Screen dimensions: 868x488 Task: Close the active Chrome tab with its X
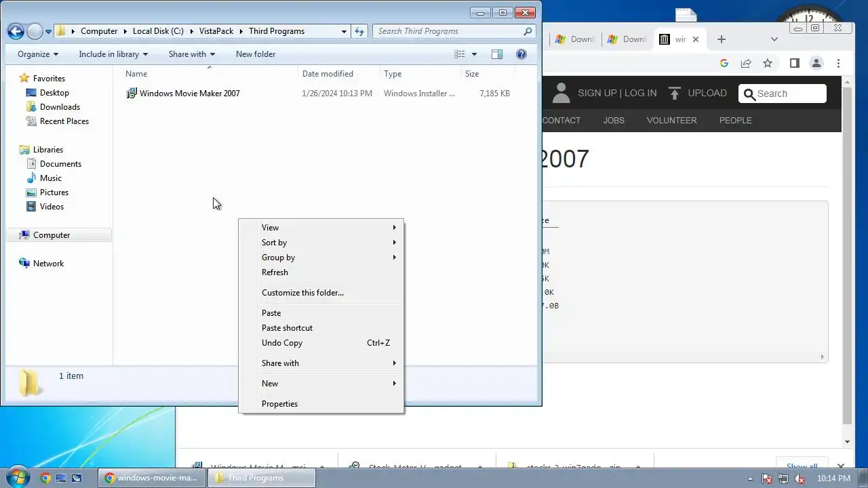tap(695, 39)
